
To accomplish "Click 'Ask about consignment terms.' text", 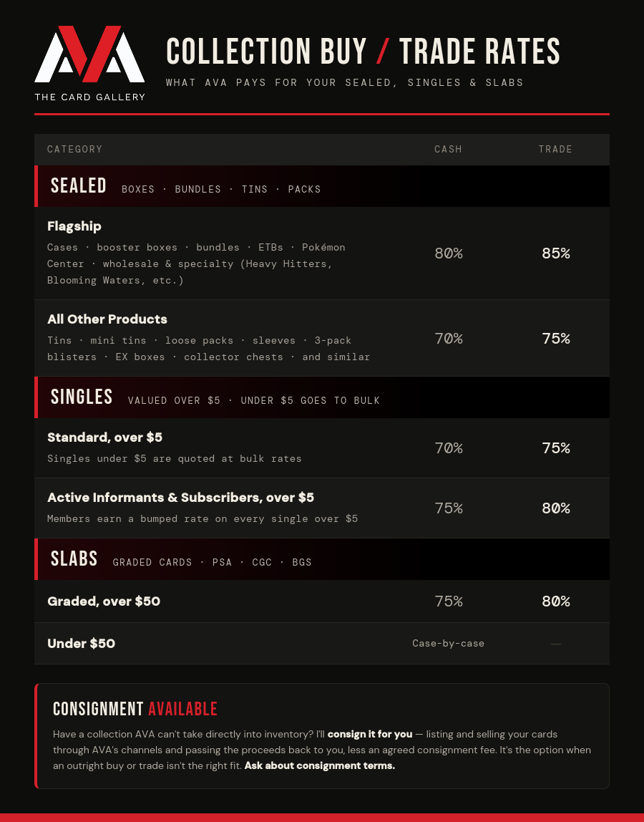I will pyautogui.click(x=320, y=765).
